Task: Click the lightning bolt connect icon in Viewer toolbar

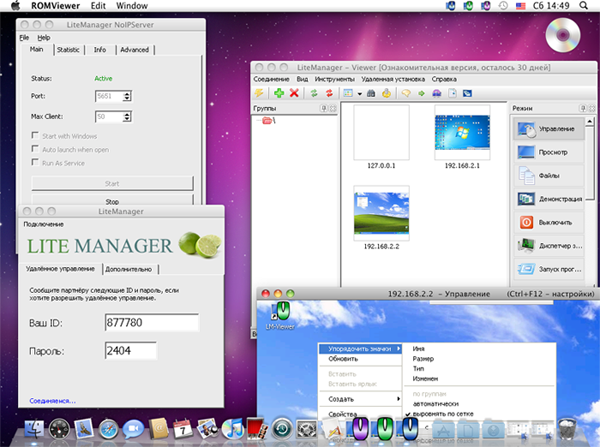Action: (x=259, y=93)
